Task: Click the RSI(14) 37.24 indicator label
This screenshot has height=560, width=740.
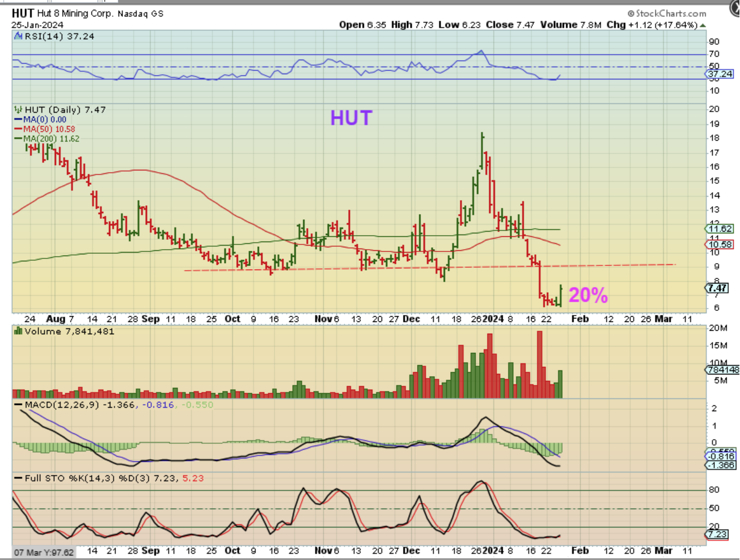Action: (x=59, y=36)
